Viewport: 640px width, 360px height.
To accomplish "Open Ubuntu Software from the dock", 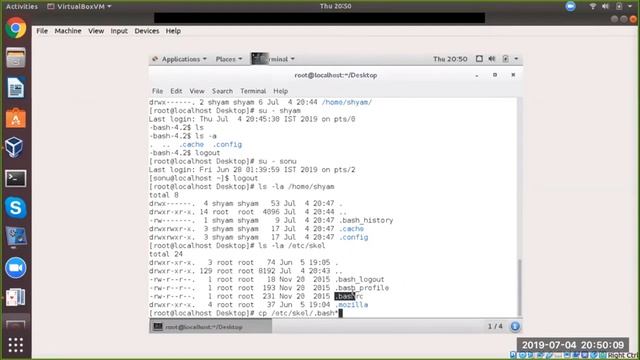I will point(16,118).
